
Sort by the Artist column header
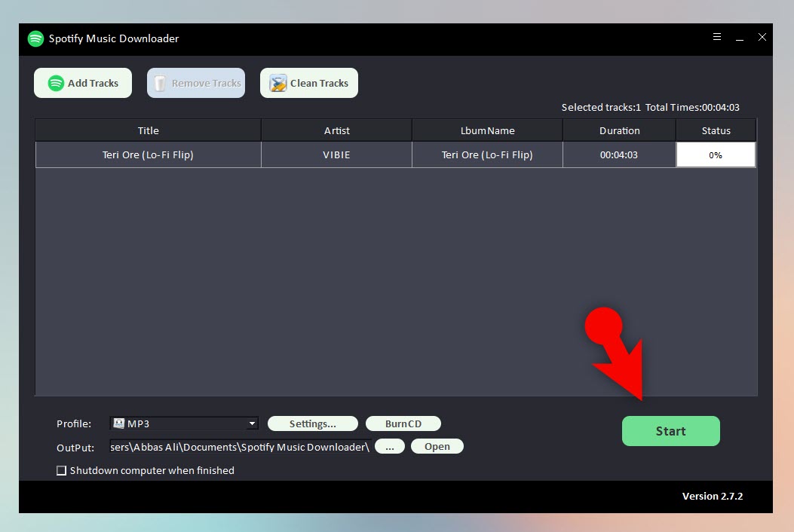(x=337, y=130)
